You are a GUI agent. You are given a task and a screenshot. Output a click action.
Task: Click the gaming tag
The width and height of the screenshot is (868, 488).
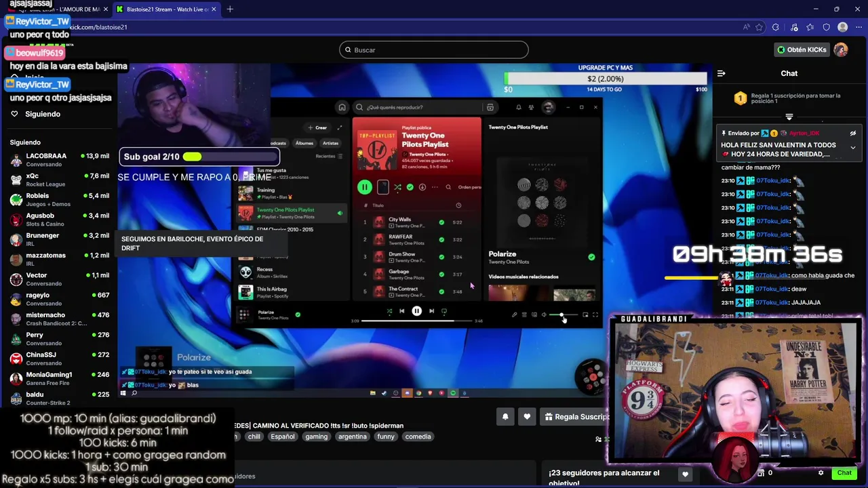click(x=316, y=436)
